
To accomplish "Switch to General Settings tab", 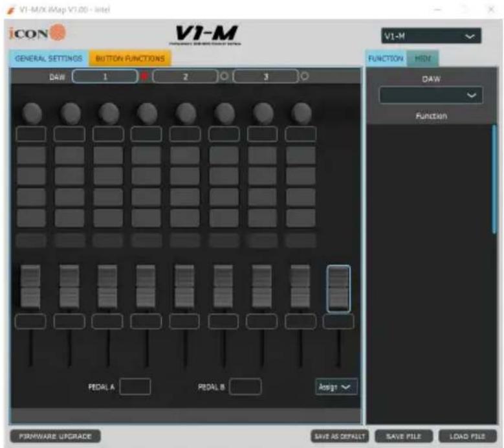I will [x=49, y=58].
